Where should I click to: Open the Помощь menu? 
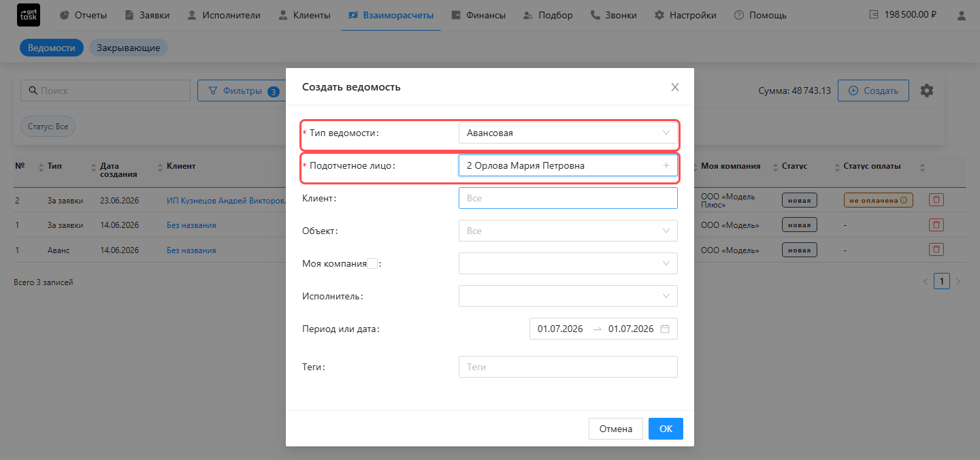pos(760,15)
